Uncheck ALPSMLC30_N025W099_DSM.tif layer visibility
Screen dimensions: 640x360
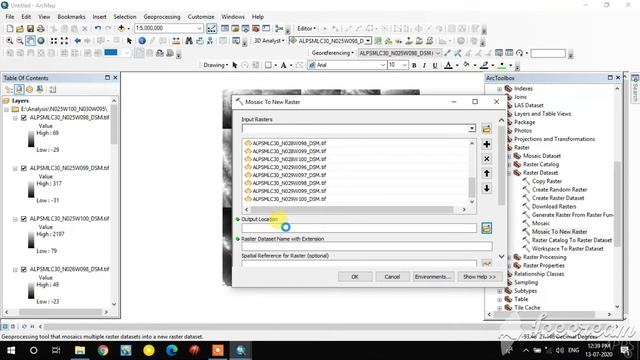coord(24,168)
